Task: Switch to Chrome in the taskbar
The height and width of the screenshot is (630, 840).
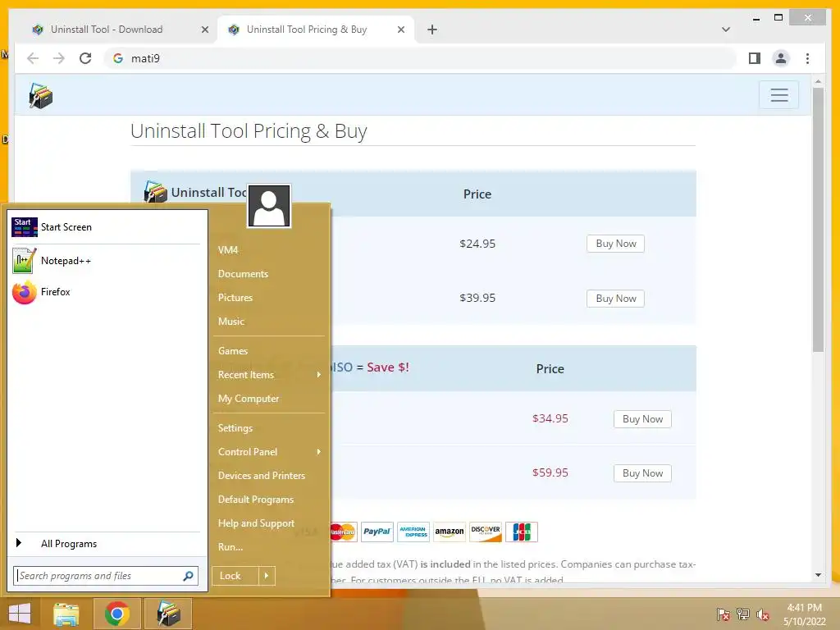Action: coord(116,614)
